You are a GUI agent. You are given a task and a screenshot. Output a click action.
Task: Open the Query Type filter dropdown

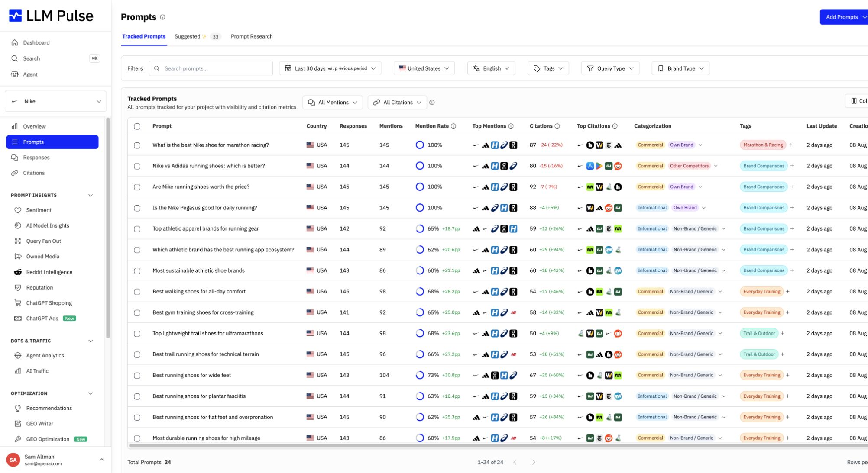pyautogui.click(x=610, y=68)
